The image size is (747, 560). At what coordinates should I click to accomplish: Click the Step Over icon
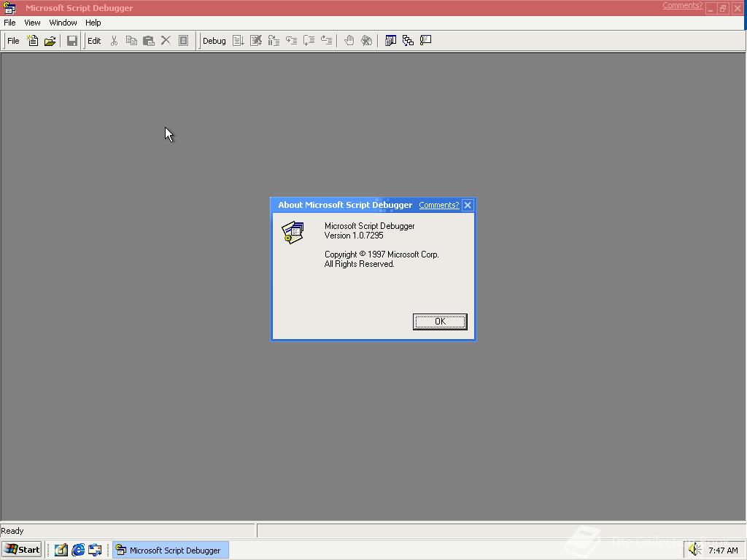point(309,41)
